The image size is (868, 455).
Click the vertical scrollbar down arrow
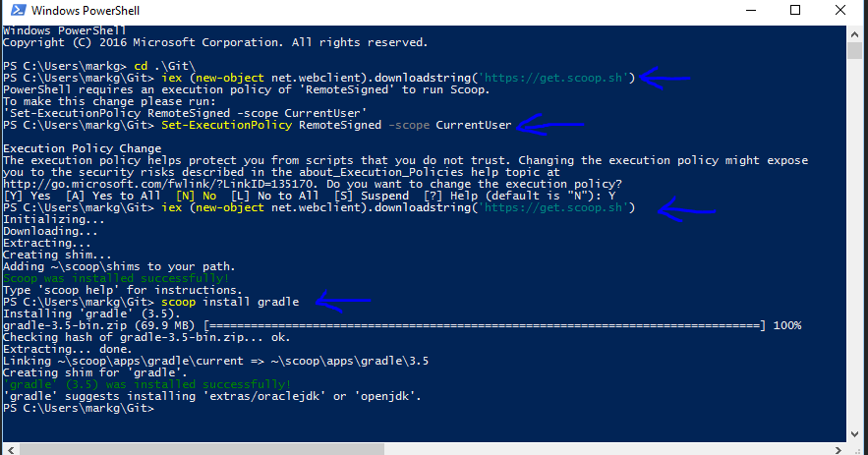tap(854, 434)
